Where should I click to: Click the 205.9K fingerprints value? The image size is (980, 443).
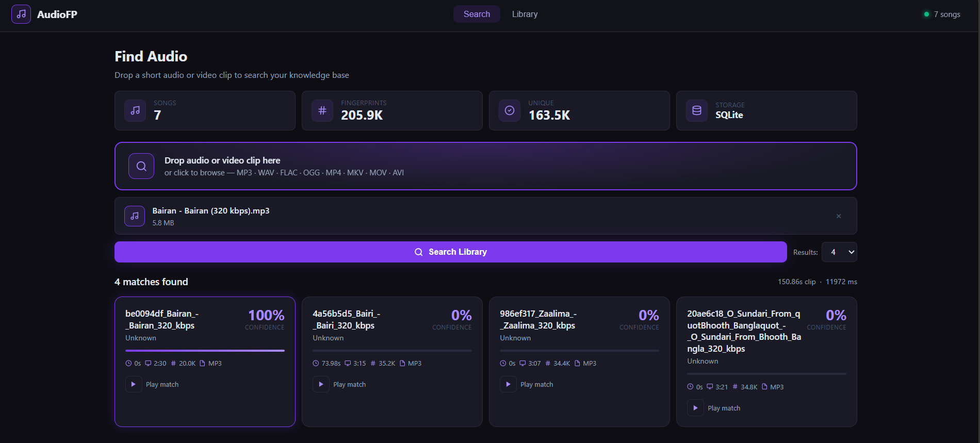(x=362, y=115)
